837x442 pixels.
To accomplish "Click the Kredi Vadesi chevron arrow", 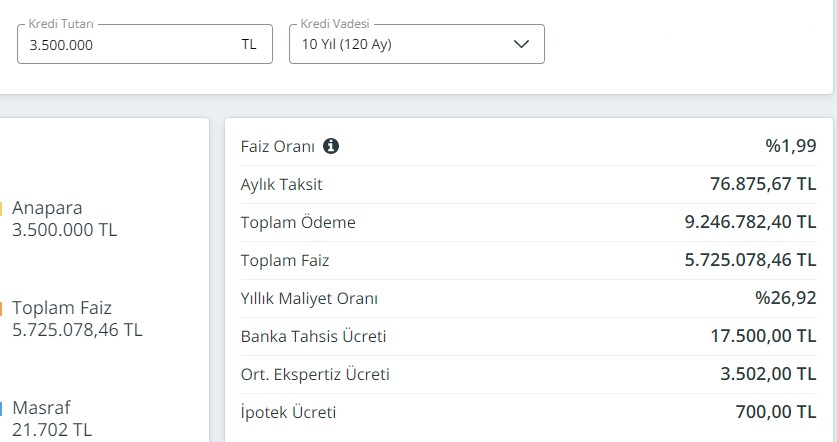I will [x=521, y=44].
